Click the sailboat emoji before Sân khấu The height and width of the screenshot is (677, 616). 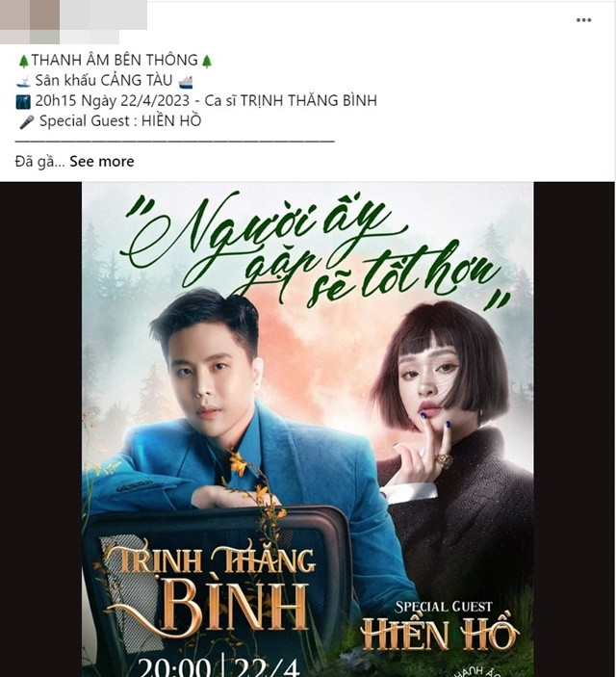(x=23, y=81)
